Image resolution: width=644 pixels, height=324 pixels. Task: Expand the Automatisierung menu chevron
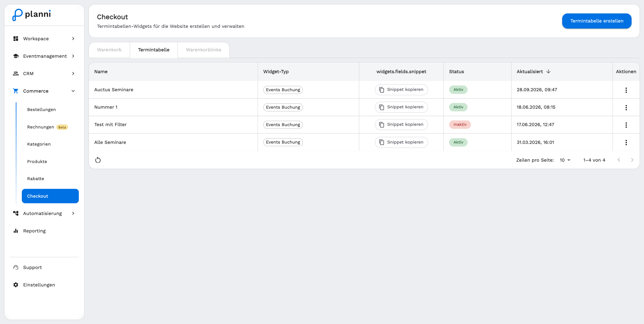pos(73,213)
